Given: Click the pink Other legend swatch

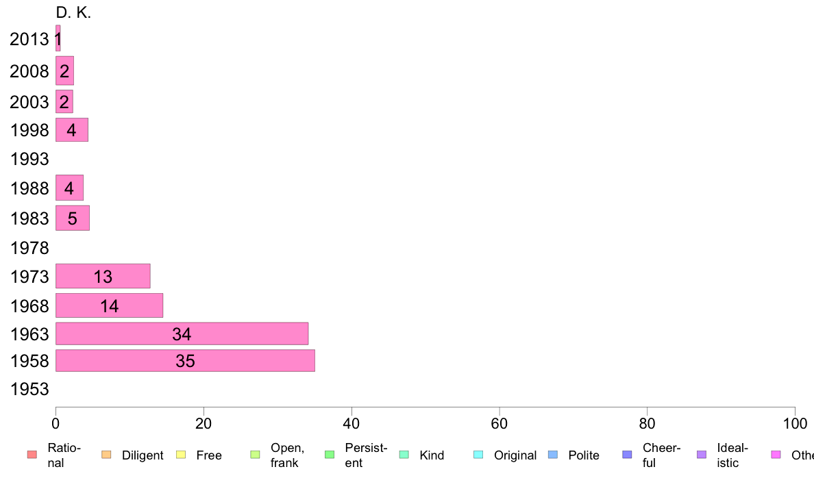Looking at the screenshot, I should coord(776,455).
